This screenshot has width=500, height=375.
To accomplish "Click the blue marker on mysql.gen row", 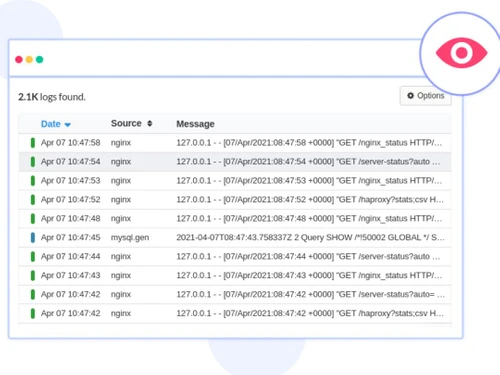I will [33, 238].
